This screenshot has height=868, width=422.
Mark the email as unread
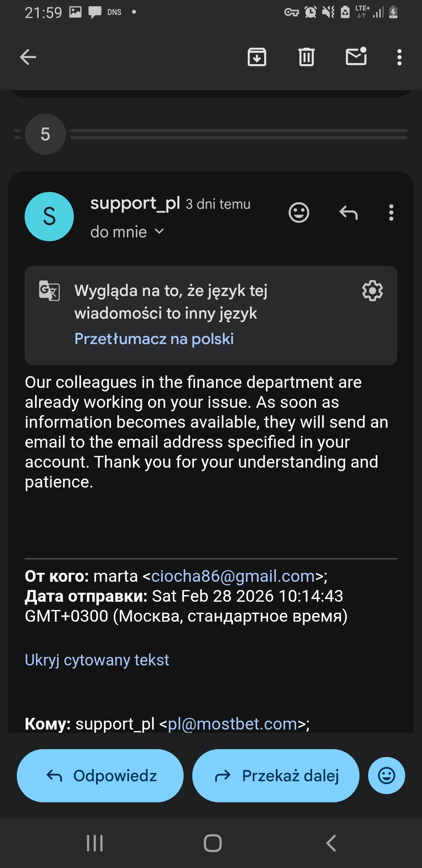(356, 57)
